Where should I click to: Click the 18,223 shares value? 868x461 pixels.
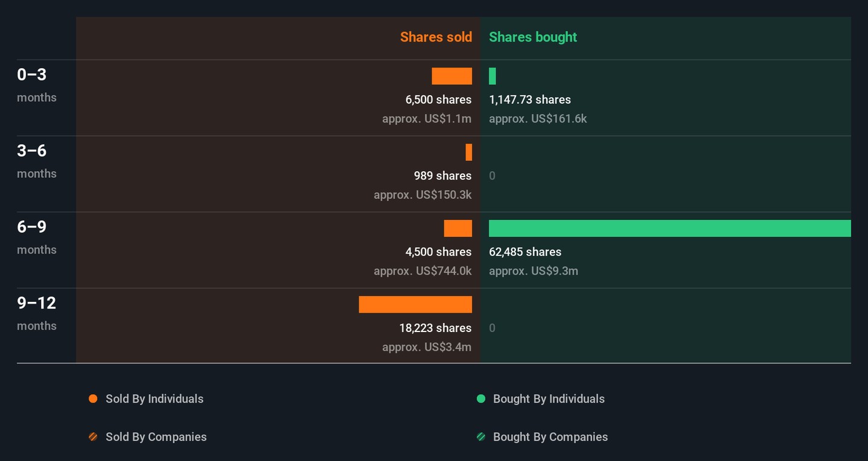pyautogui.click(x=435, y=328)
